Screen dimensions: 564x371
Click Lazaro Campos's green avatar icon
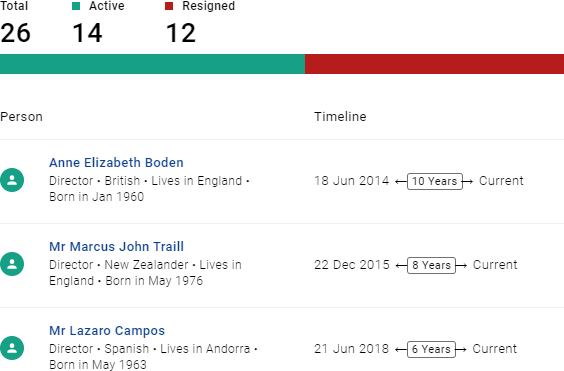point(12,348)
